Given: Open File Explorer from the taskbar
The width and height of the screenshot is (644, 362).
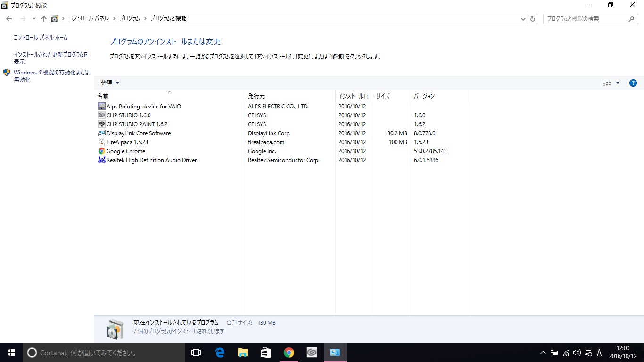Looking at the screenshot, I should [x=243, y=353].
